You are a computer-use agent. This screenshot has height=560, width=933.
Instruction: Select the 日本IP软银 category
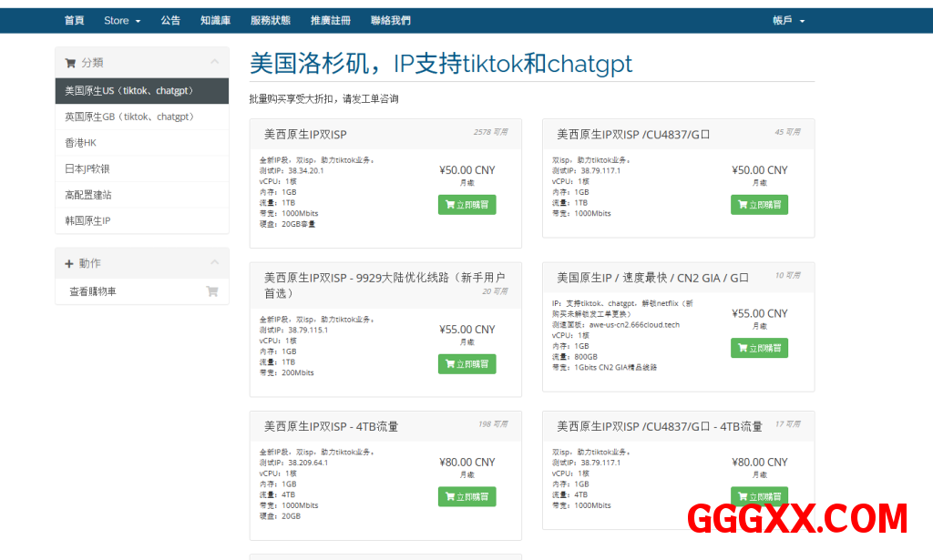[87, 168]
